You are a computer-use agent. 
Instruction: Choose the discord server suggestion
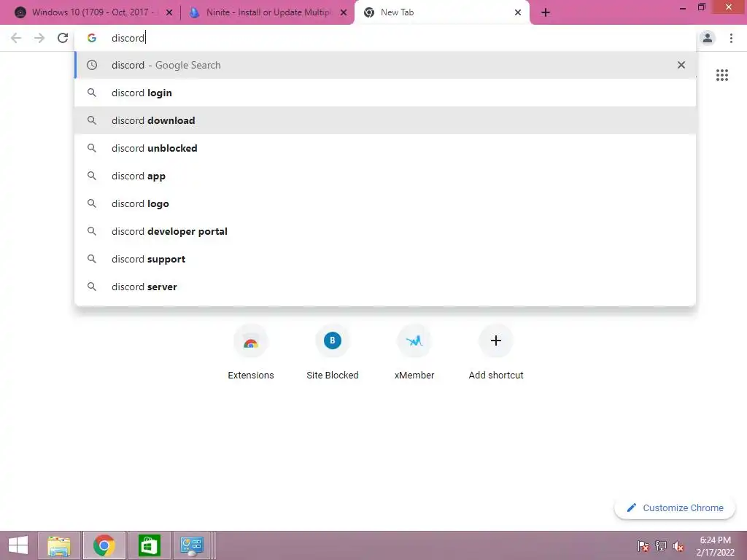385,287
